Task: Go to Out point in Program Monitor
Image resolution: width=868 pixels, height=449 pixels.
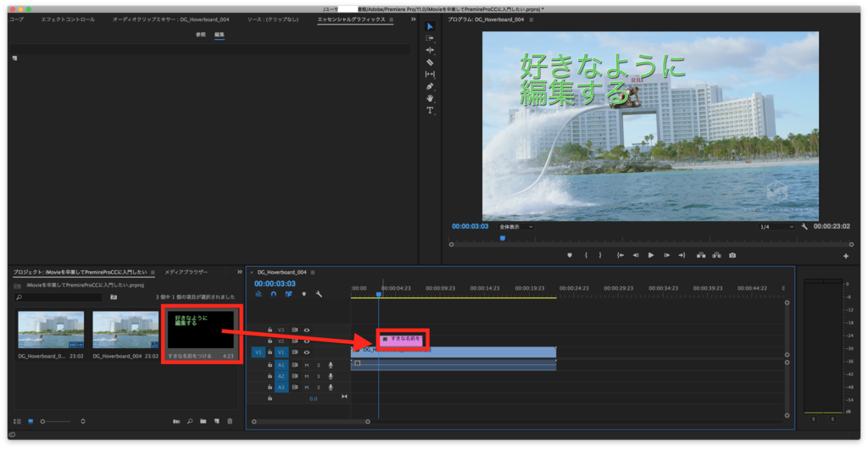Action: 682,256
